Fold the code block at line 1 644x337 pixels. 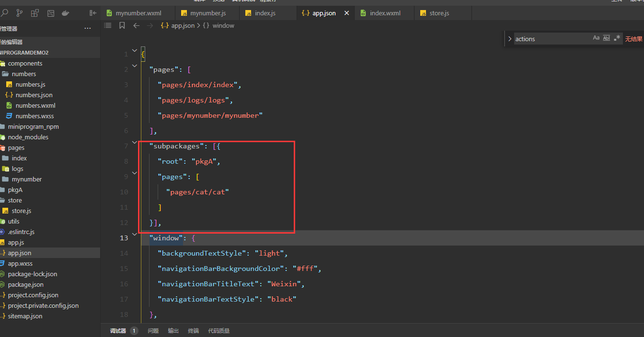135,50
